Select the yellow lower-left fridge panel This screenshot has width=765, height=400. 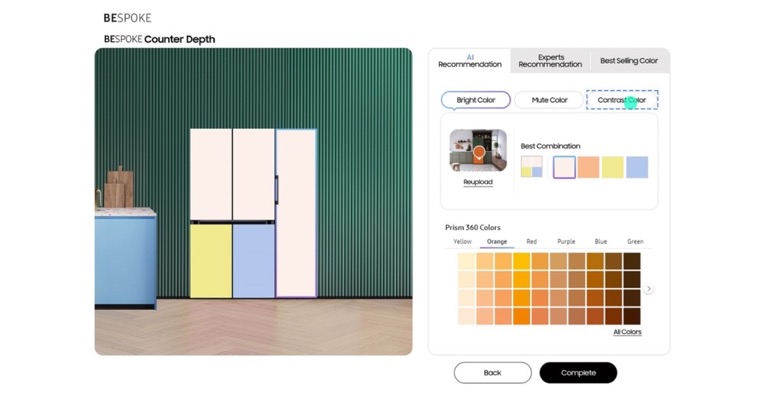[x=211, y=260]
